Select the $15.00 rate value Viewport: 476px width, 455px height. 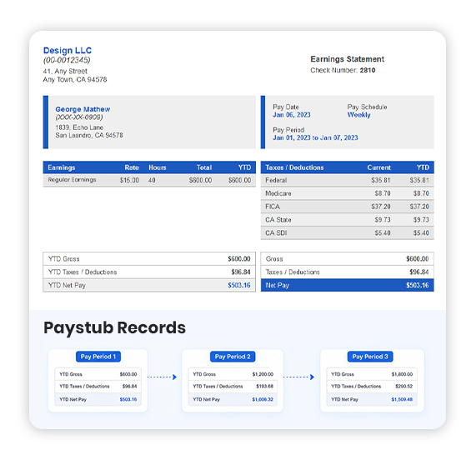[129, 180]
